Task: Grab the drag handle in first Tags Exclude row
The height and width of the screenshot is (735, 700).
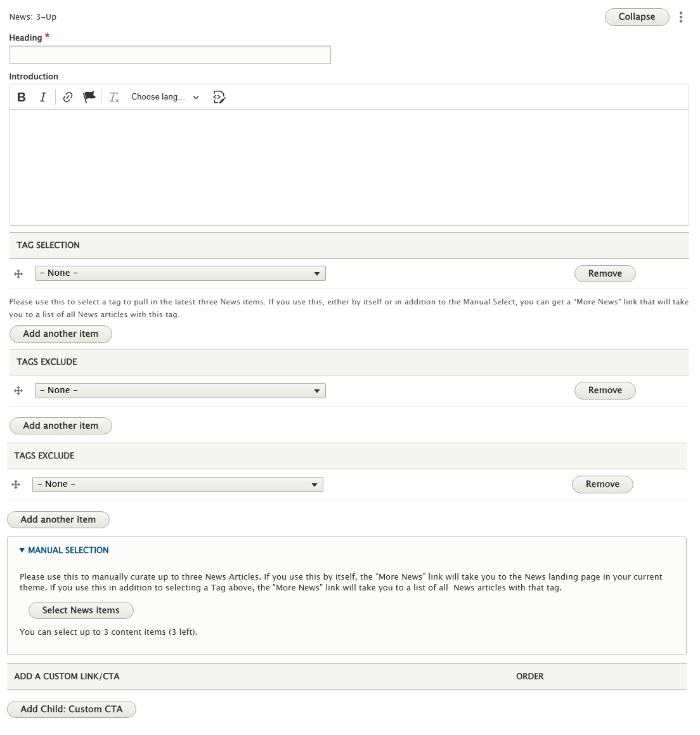Action: coord(18,390)
